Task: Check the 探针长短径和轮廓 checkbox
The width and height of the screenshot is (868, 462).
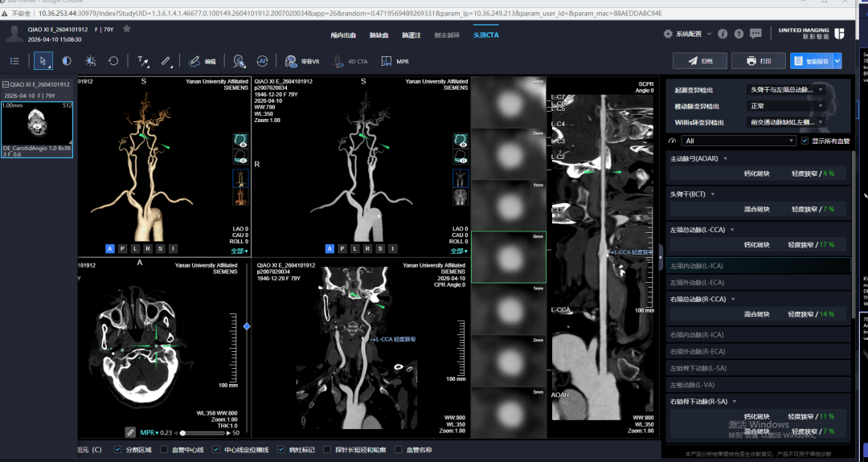Action: [x=327, y=450]
